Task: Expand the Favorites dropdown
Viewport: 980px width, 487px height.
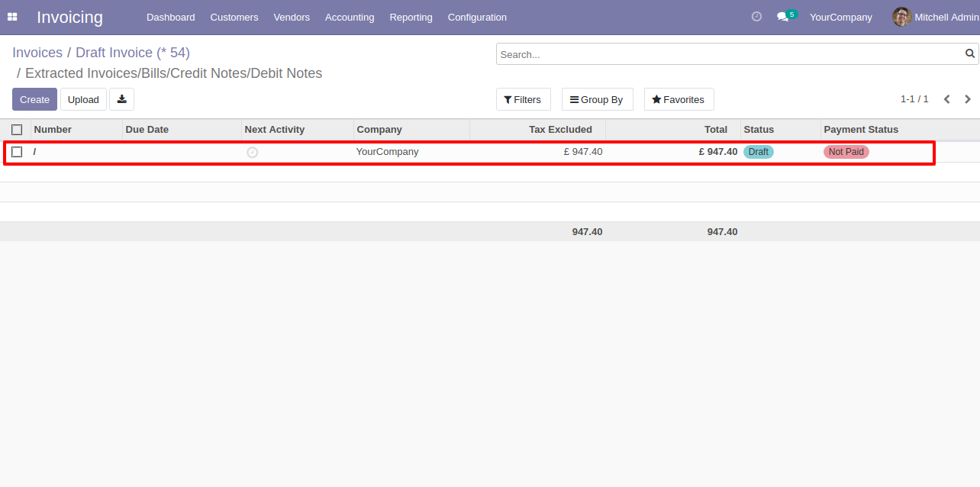Action: (x=679, y=99)
